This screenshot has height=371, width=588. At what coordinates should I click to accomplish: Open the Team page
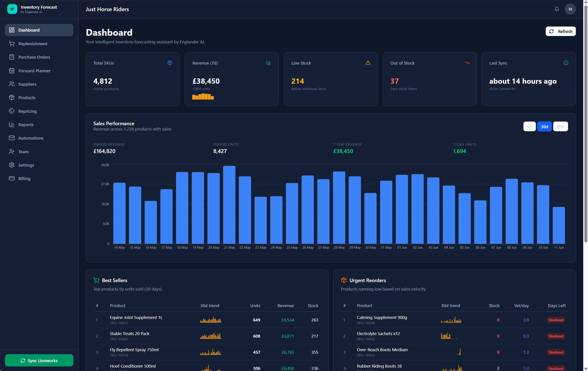[39, 152]
